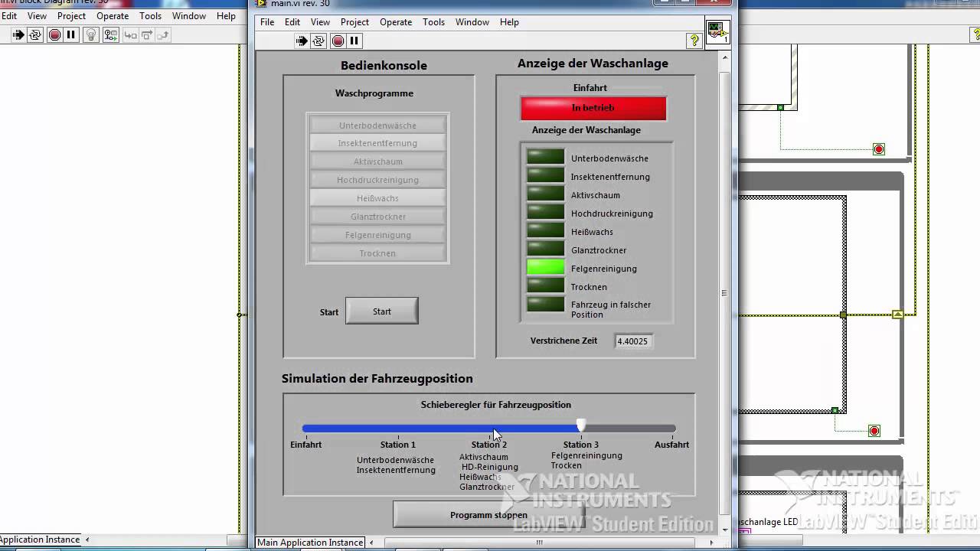
Task: Open Tools menu in Block Diagram window
Action: [x=150, y=16]
